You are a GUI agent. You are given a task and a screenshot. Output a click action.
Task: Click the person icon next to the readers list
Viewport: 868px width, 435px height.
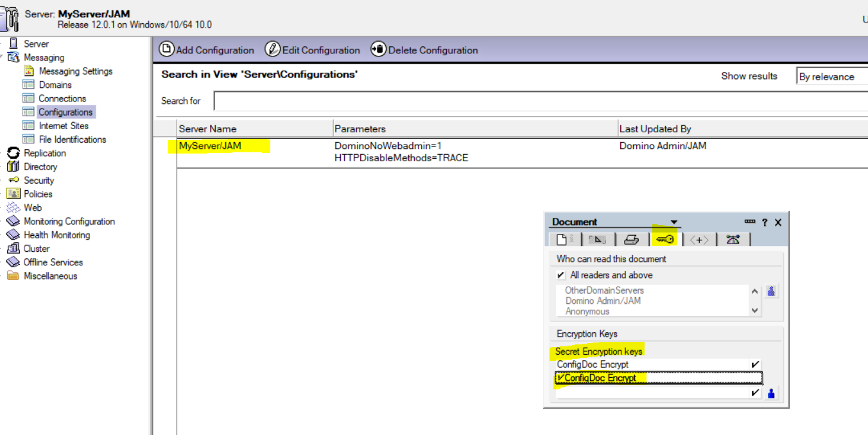tap(772, 291)
